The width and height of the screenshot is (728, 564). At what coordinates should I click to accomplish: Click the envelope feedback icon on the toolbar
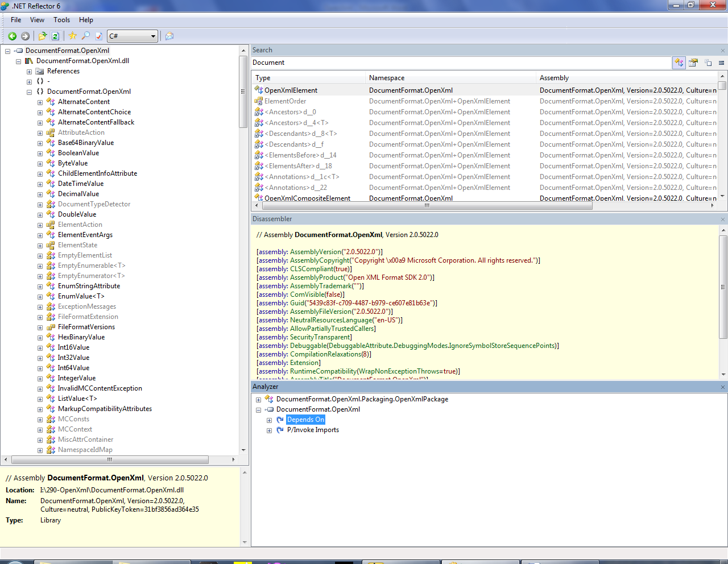(x=169, y=36)
